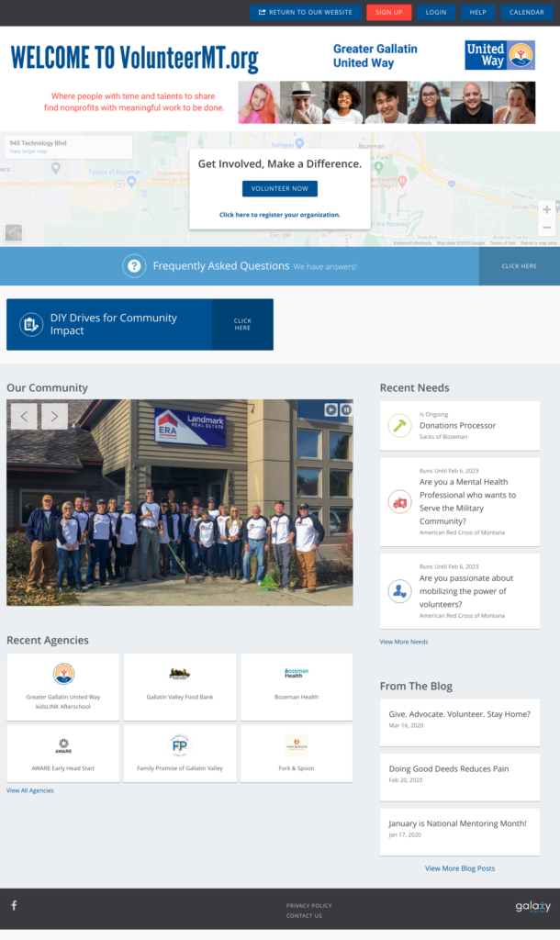
Task: Play the Our Community slideshow
Action: pyautogui.click(x=331, y=409)
